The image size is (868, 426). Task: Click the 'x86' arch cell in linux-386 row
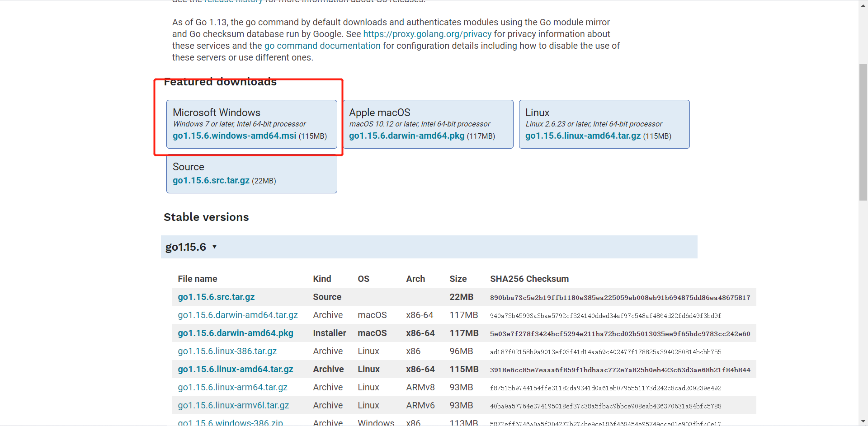pos(413,351)
